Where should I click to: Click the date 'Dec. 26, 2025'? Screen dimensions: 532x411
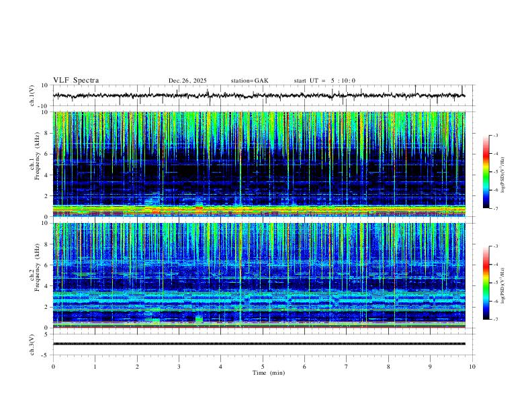(x=187, y=81)
